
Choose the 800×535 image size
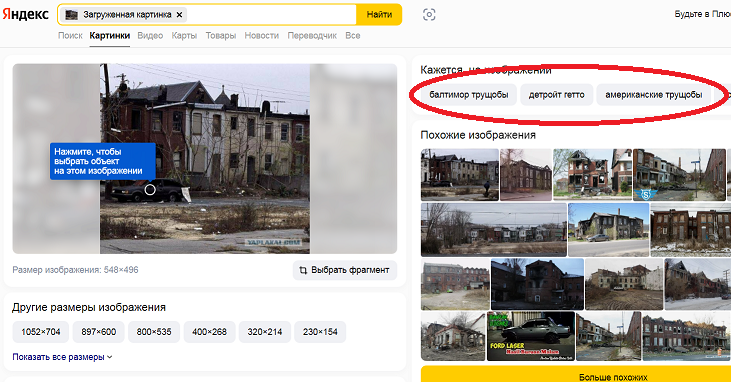[x=154, y=332]
